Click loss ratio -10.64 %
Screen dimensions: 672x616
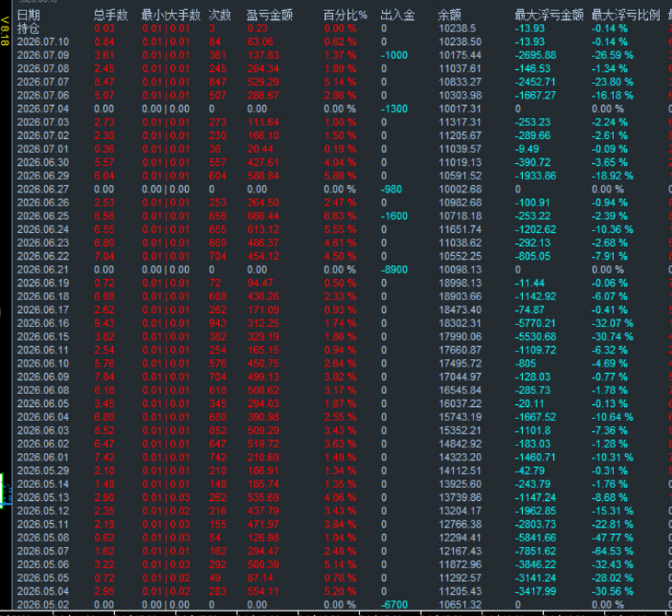pos(612,417)
